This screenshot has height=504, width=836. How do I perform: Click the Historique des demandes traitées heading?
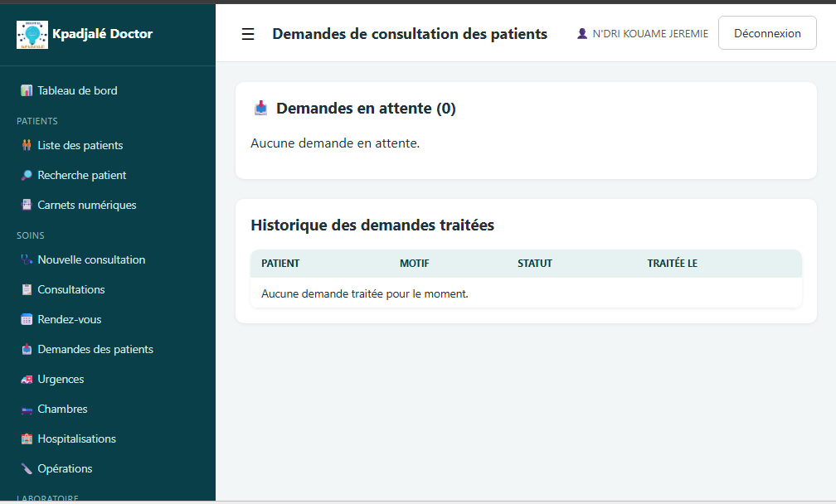pos(372,225)
